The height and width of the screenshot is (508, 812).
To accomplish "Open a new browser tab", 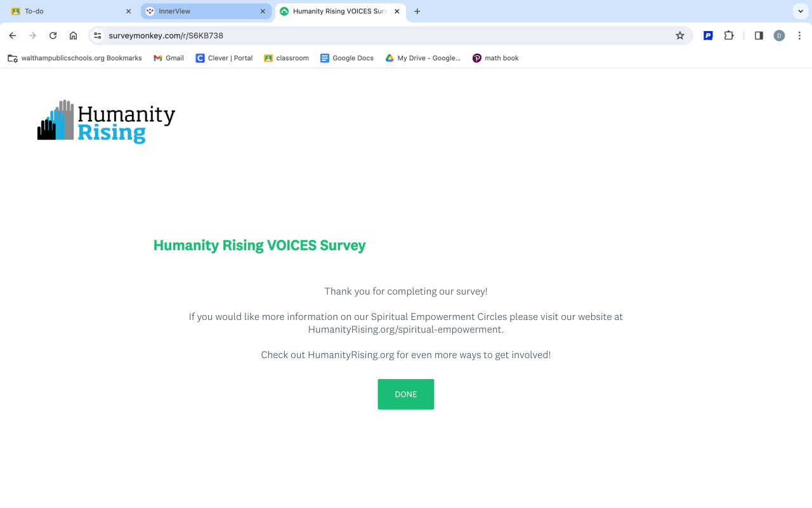I will 417,11.
